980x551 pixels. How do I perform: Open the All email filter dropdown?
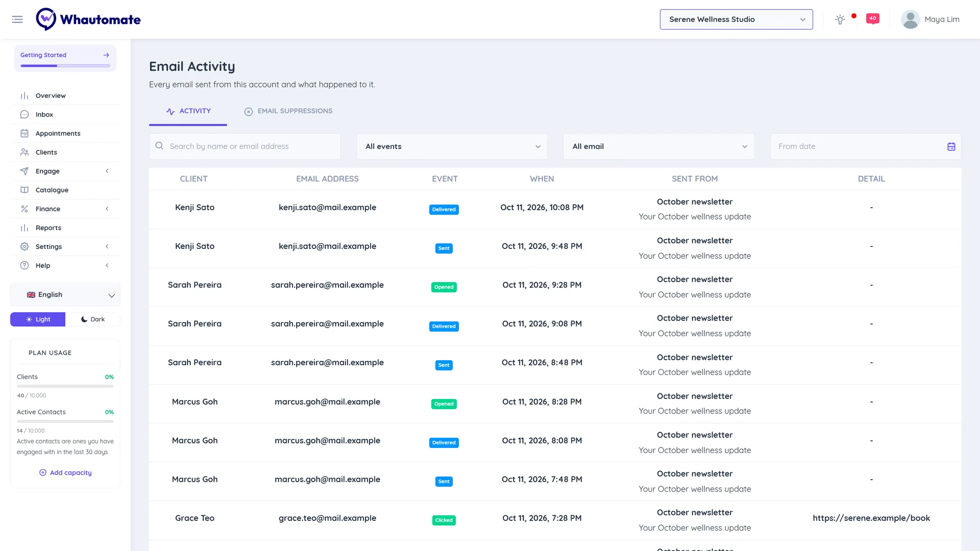click(659, 146)
